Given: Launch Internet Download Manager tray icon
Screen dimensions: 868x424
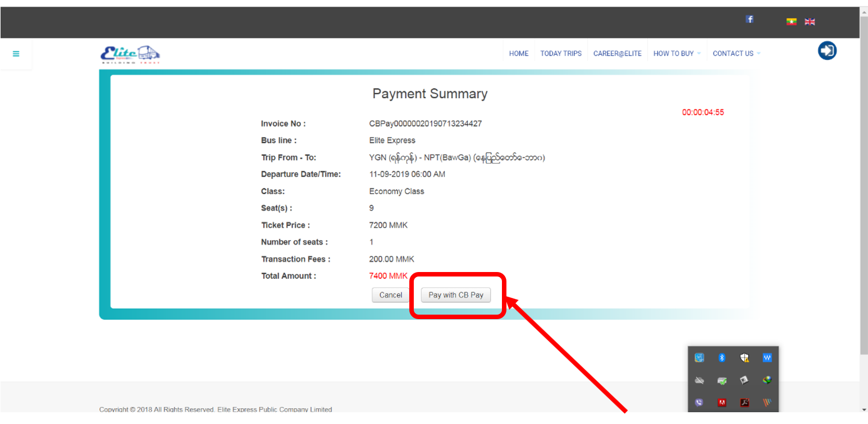Looking at the screenshot, I should pos(767,380).
